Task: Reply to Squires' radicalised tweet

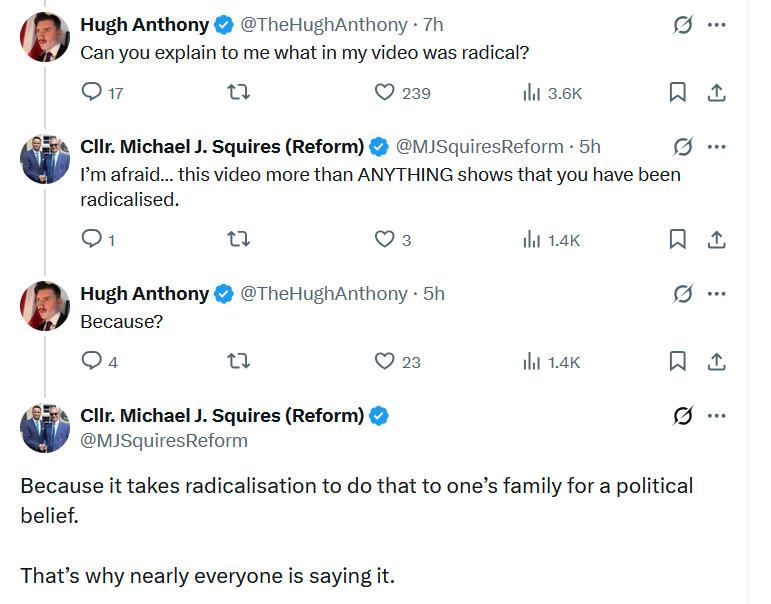Action: [91, 239]
